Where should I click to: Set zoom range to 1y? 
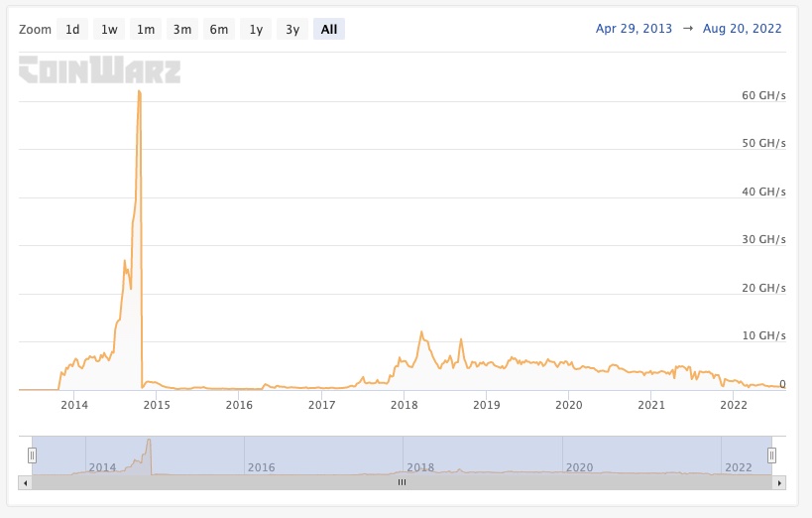[x=256, y=29]
